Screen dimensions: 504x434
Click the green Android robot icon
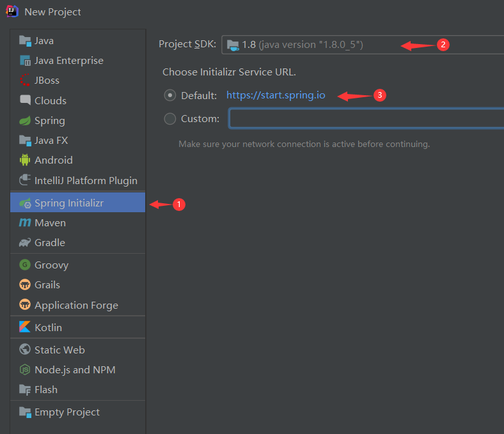tap(25, 160)
